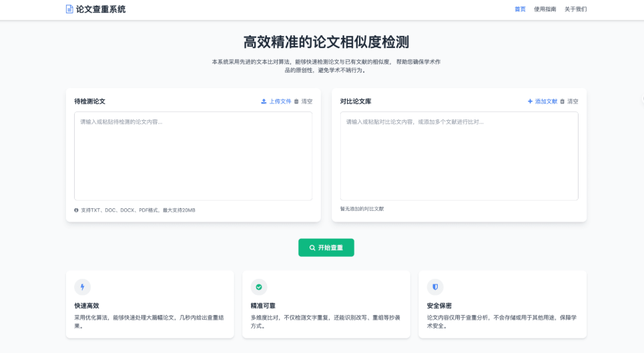Open the 使用指南 navigation item
This screenshot has width=644, height=353.
coord(545,9)
